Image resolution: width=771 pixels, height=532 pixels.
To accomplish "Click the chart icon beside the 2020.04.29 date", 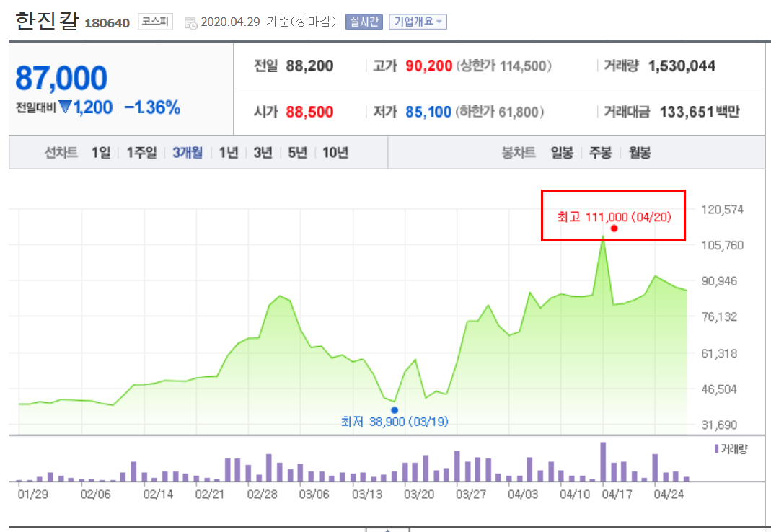I will 190,22.
